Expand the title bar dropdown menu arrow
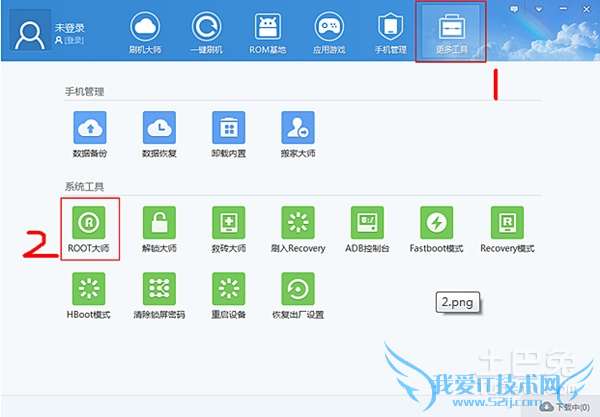This screenshot has height=417, width=600. tap(539, 10)
